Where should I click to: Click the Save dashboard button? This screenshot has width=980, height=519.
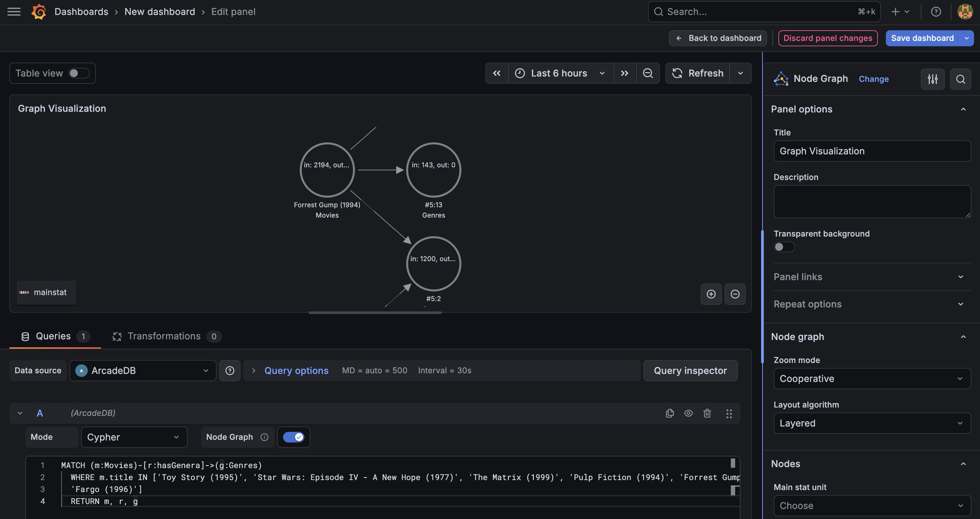tap(922, 38)
